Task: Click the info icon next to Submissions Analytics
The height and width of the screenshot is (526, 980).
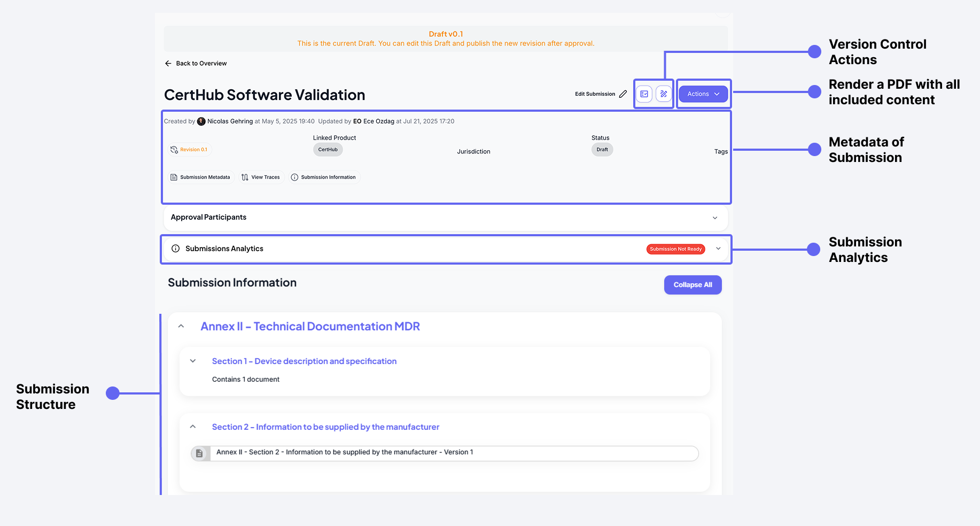Action: tap(176, 248)
